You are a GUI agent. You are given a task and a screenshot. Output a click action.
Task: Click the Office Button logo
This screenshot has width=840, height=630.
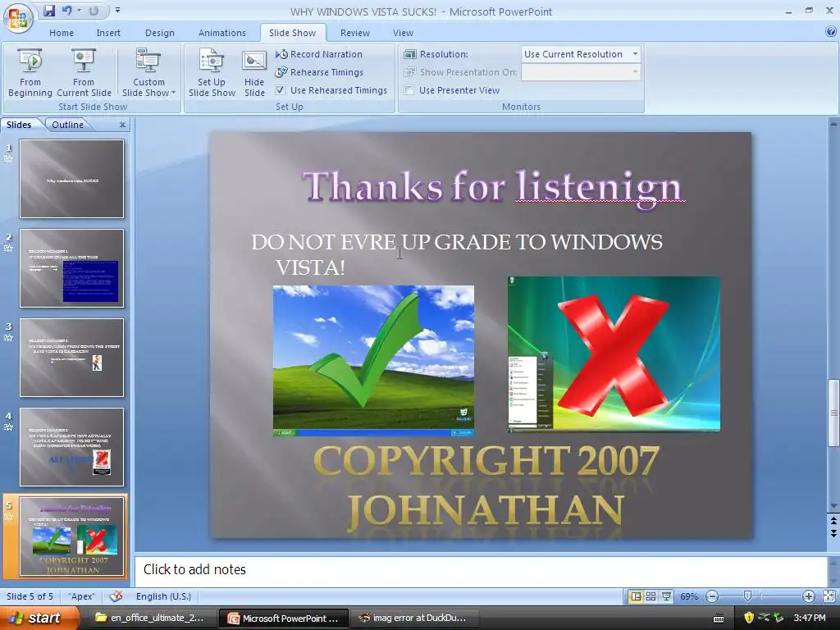(18, 18)
